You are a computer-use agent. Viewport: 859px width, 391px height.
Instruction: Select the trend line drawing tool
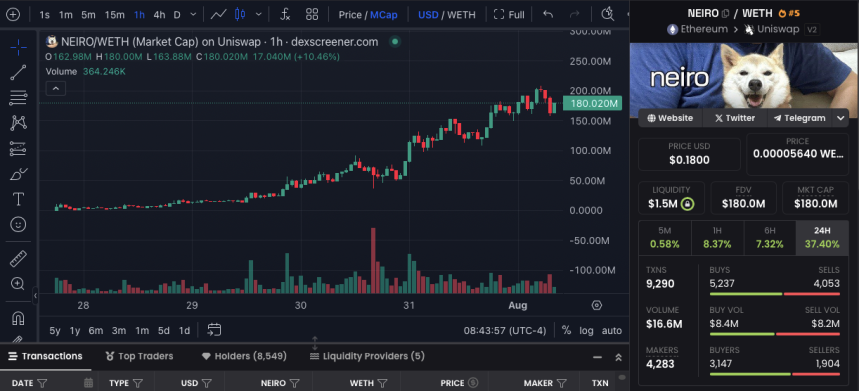pos(18,72)
